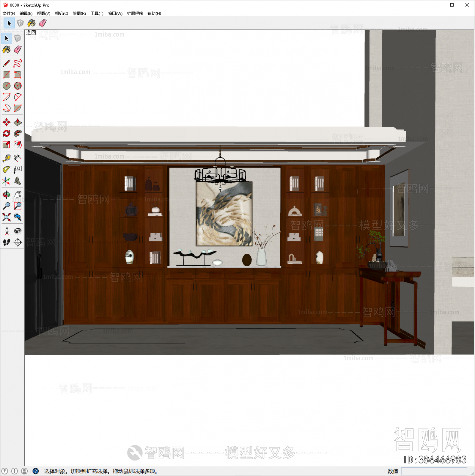
Task: Select the koi painting in the model
Action: click(224, 214)
